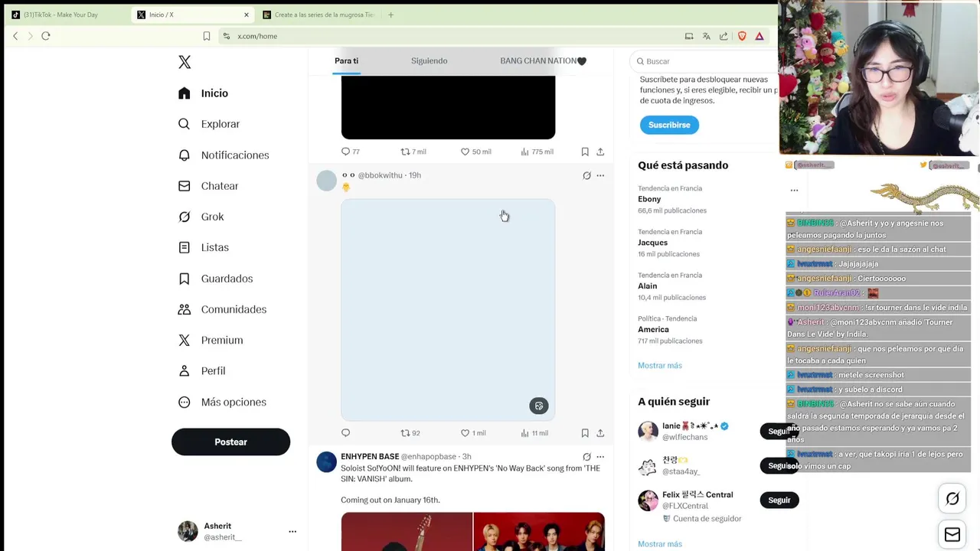This screenshot has width=980, height=551.
Task: Bookmark the @bbokwithu post
Action: click(x=585, y=432)
